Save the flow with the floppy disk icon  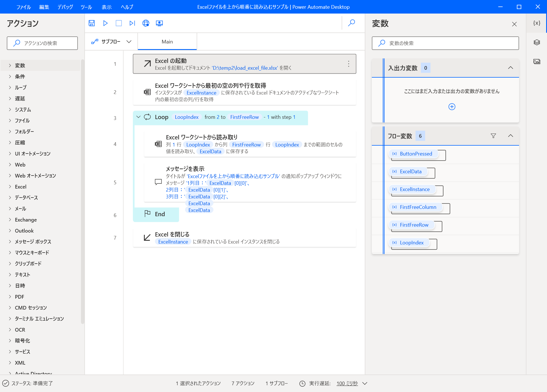pos(92,23)
